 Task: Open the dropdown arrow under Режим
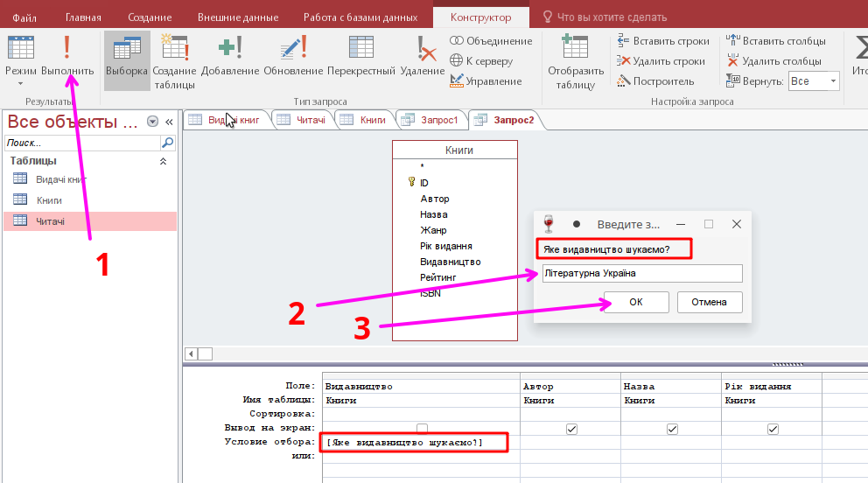[x=20, y=83]
